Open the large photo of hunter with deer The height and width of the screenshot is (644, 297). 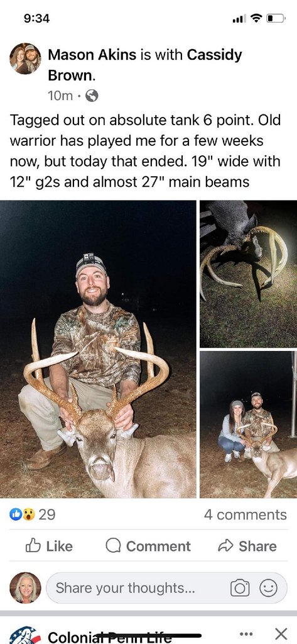click(x=98, y=349)
